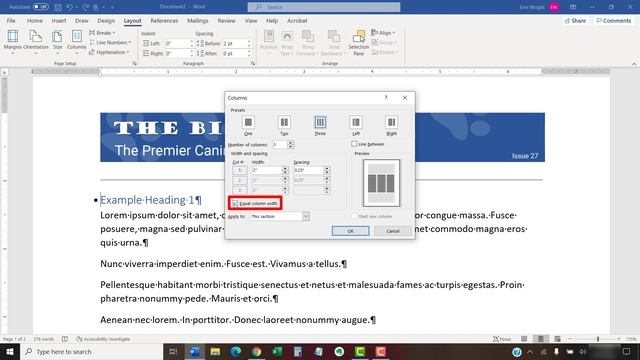
Task: Expand the Hyphenation dropdown
Action: click(x=109, y=52)
